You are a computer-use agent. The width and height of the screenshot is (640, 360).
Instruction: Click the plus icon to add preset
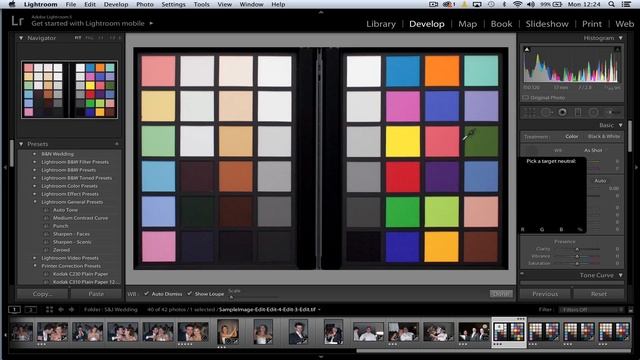click(x=117, y=144)
